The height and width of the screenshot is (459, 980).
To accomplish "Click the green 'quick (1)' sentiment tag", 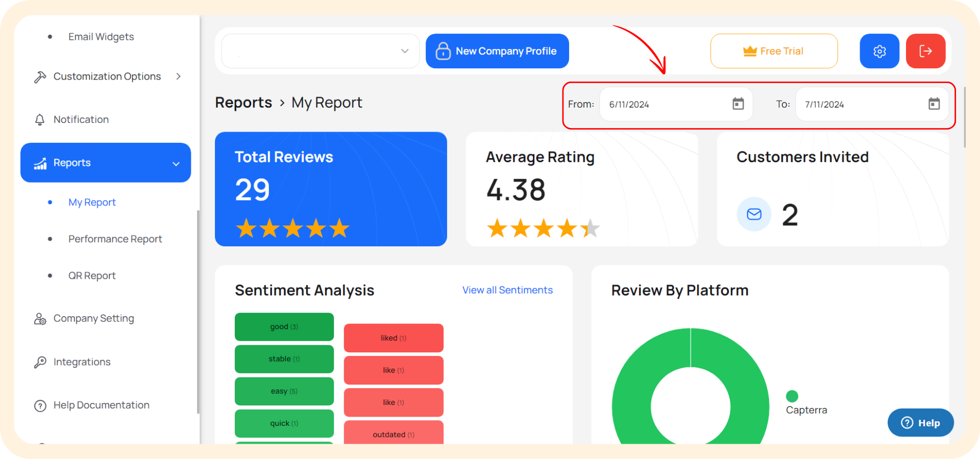I will coord(284,423).
